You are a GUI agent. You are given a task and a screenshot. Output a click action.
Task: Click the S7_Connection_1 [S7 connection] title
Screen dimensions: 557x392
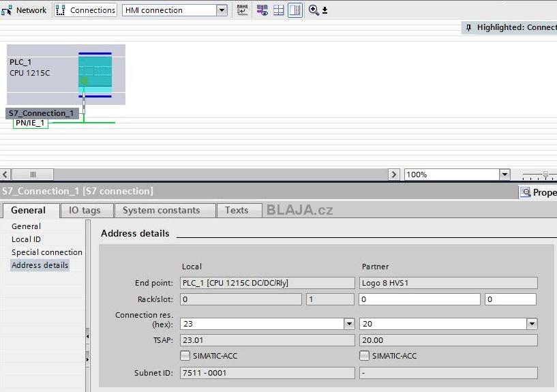[x=78, y=191]
